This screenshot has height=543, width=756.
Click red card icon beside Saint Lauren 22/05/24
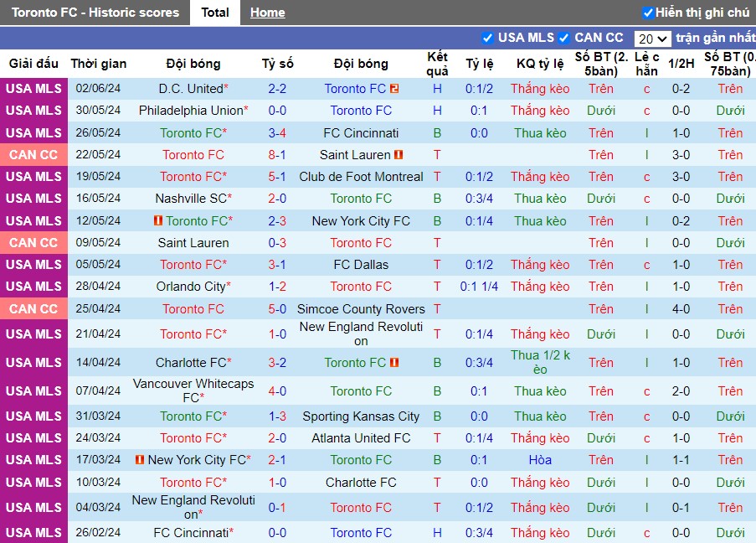(399, 155)
